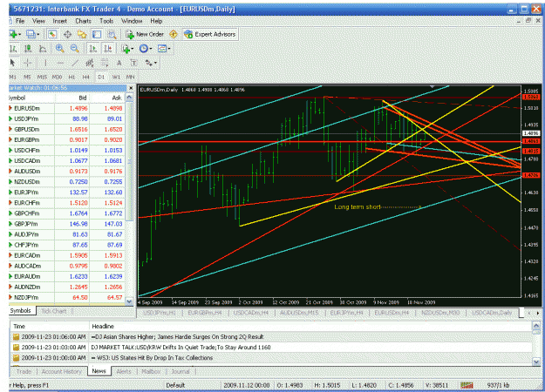The width and height of the screenshot is (545, 392).
Task: Expand the Profiles dropdown arrow
Action: pos(38,34)
